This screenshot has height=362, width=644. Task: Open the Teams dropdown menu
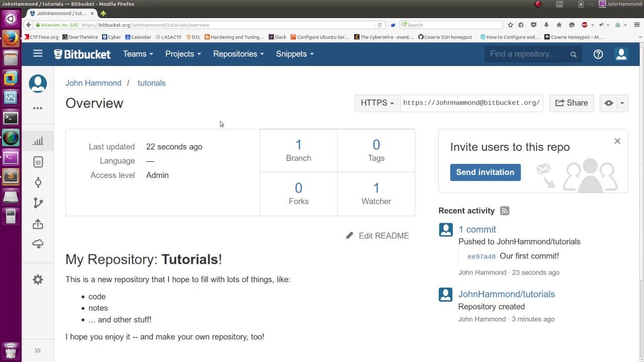pos(138,54)
